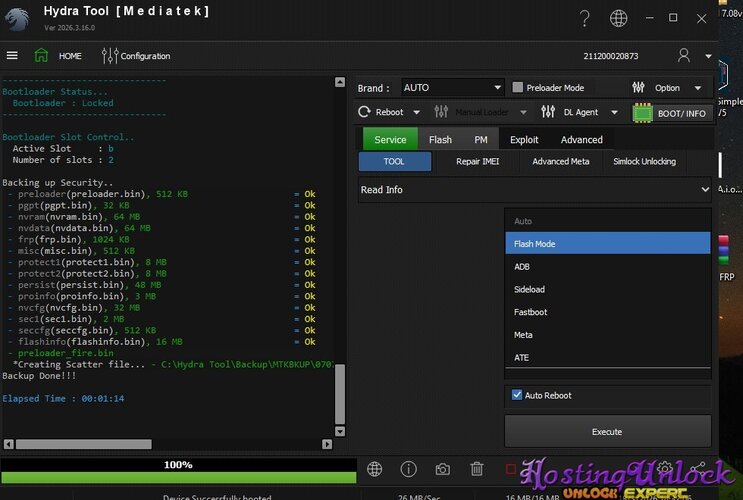Open the hamburger menu
743x500 pixels.
[x=12, y=56]
